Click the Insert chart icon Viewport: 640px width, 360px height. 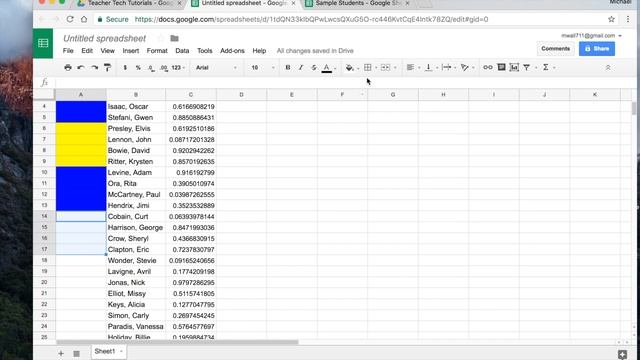point(514,68)
